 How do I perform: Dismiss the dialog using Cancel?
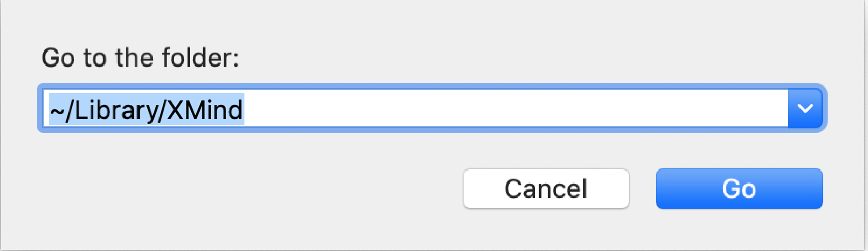click(x=546, y=188)
